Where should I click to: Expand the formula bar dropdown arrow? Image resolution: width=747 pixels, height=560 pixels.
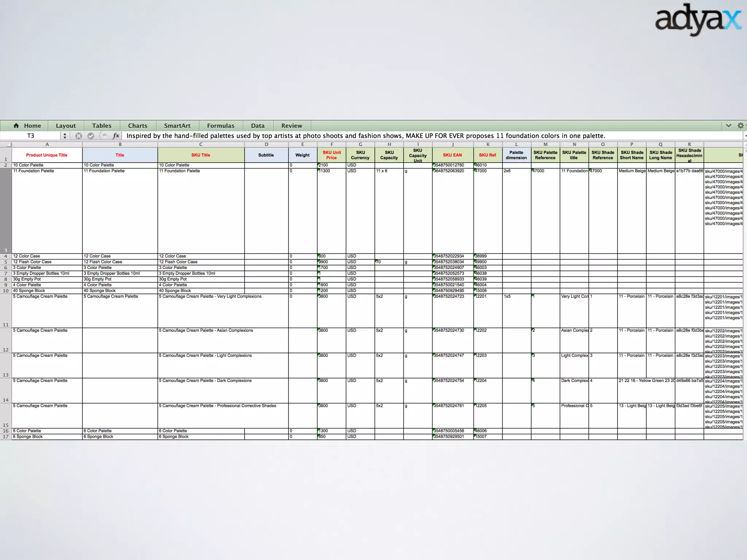click(745, 136)
